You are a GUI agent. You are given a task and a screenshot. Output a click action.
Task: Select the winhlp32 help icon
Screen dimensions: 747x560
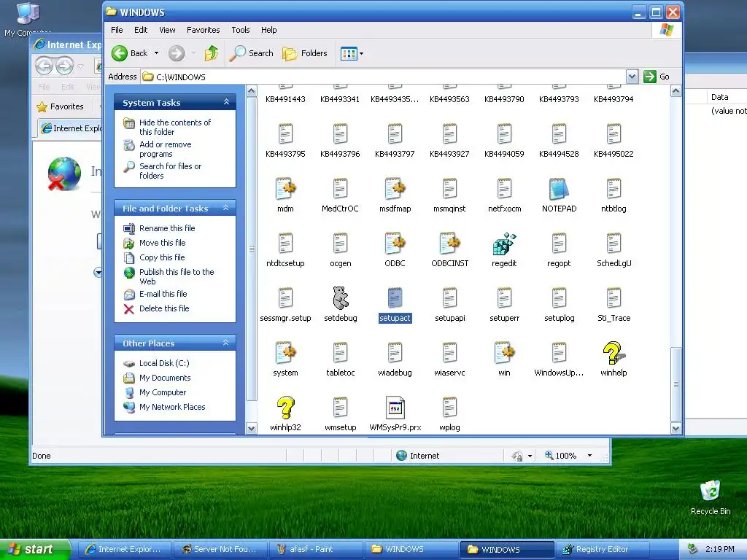tap(285, 408)
